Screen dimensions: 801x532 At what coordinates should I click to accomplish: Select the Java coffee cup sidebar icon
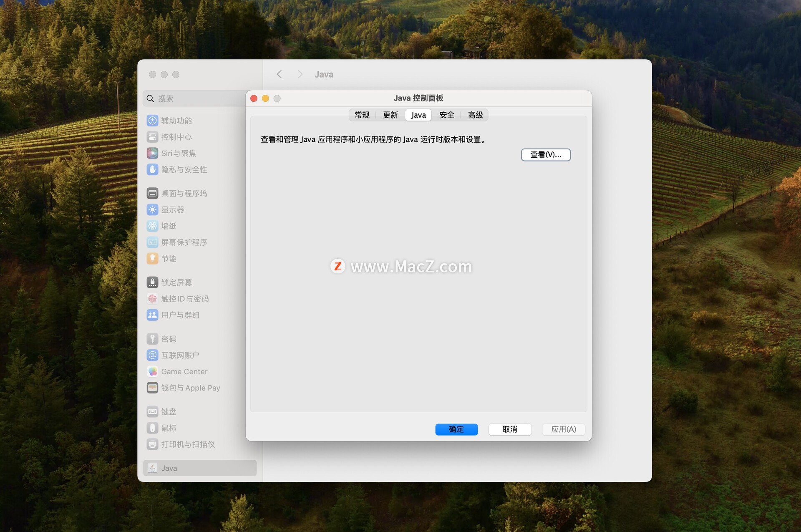click(x=152, y=468)
